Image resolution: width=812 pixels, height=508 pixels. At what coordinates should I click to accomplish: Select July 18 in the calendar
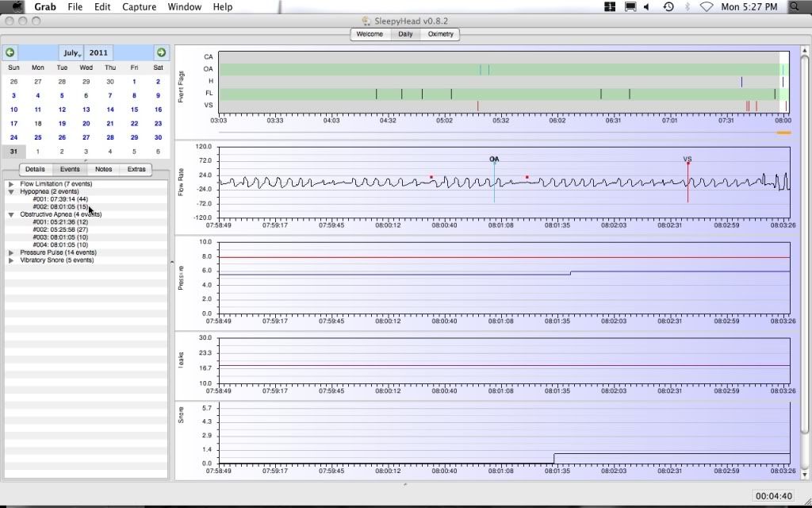(x=38, y=123)
